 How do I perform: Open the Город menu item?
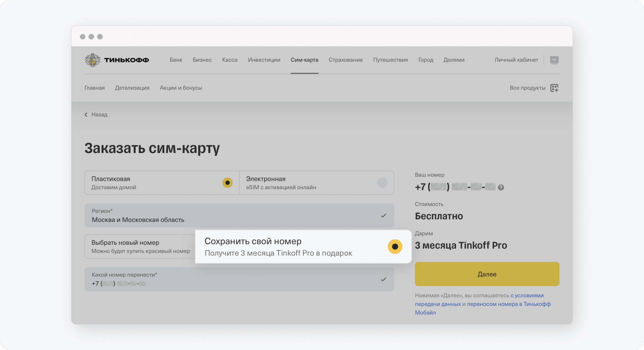[426, 60]
